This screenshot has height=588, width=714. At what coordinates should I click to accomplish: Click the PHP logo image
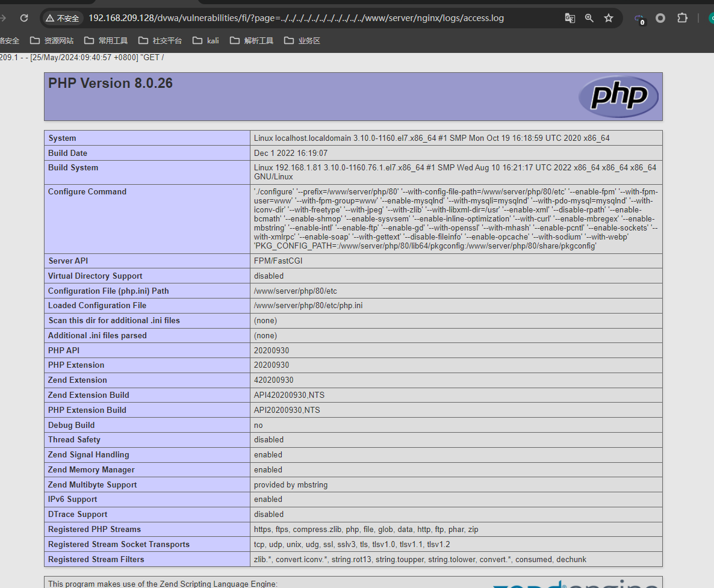coord(618,96)
